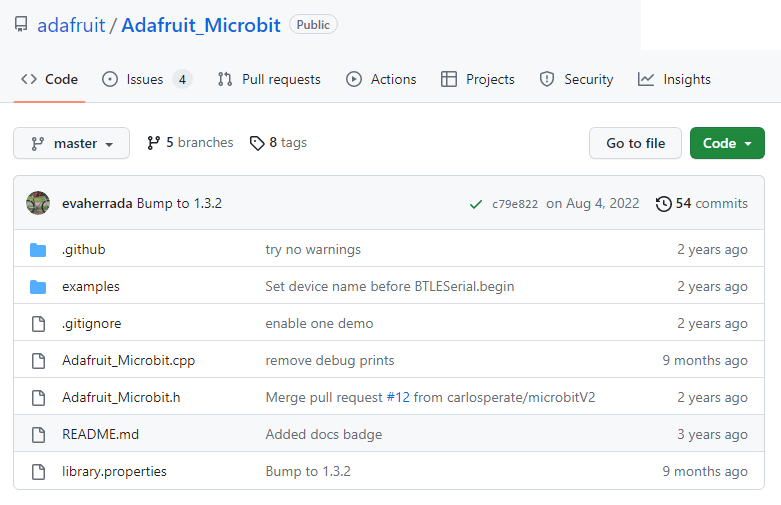The height and width of the screenshot is (505, 781).
Task: Click the branches fork icon
Action: click(x=154, y=143)
